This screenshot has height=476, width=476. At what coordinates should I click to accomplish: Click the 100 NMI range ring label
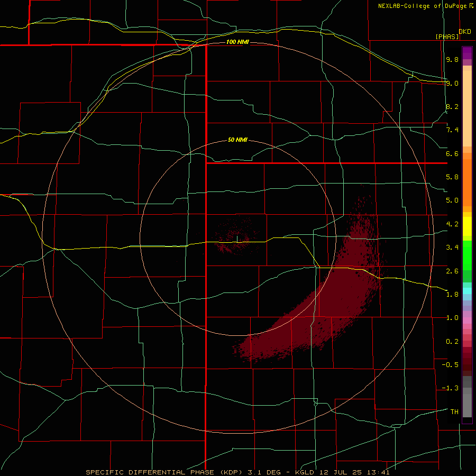[x=237, y=42]
